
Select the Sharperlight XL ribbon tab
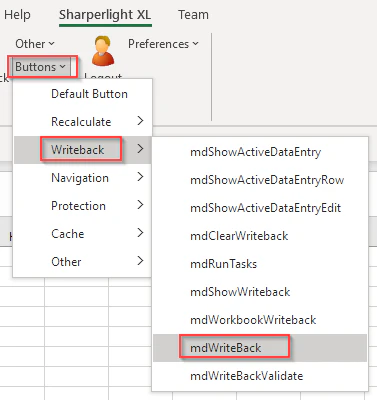click(105, 15)
